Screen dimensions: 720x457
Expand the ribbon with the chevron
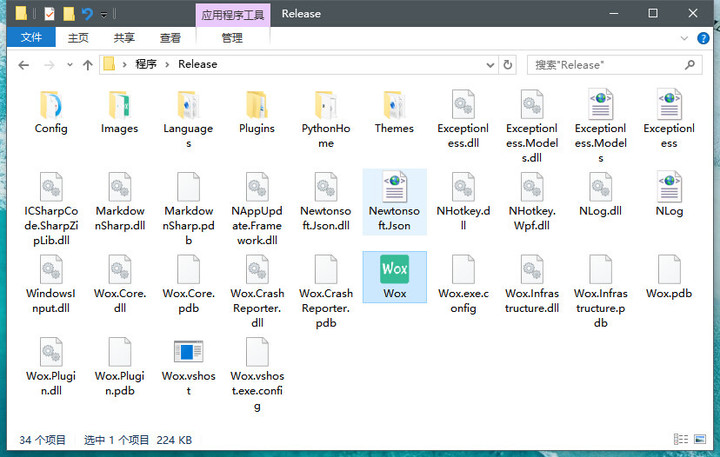click(x=684, y=38)
